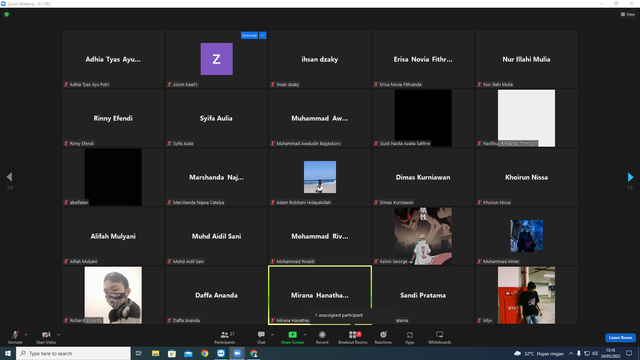Unmute the microphone in Zoom toolbar

point(15,337)
